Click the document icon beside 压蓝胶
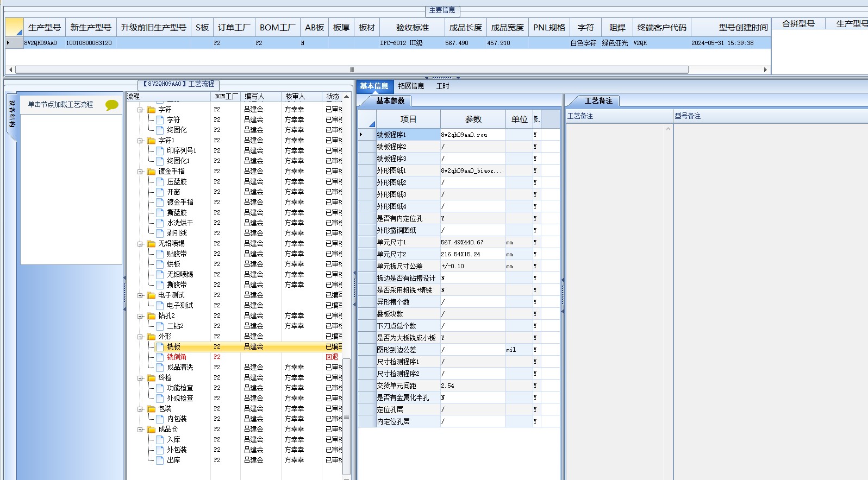Viewport: 868px width, 480px height. pos(160,182)
